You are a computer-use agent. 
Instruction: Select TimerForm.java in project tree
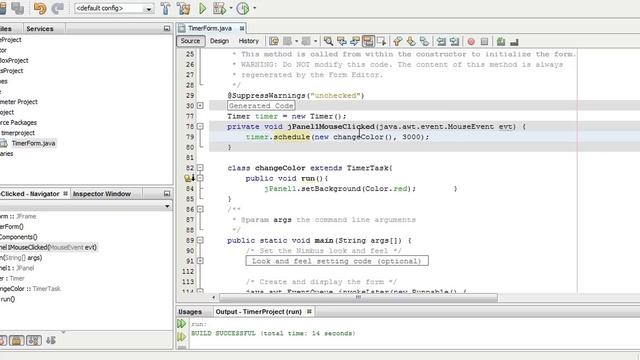coord(33,143)
